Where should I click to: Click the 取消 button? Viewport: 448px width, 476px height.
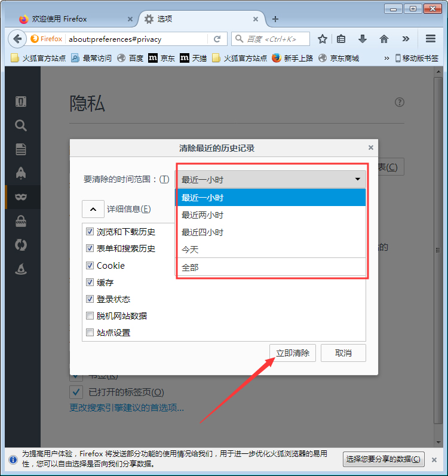pyautogui.click(x=343, y=353)
